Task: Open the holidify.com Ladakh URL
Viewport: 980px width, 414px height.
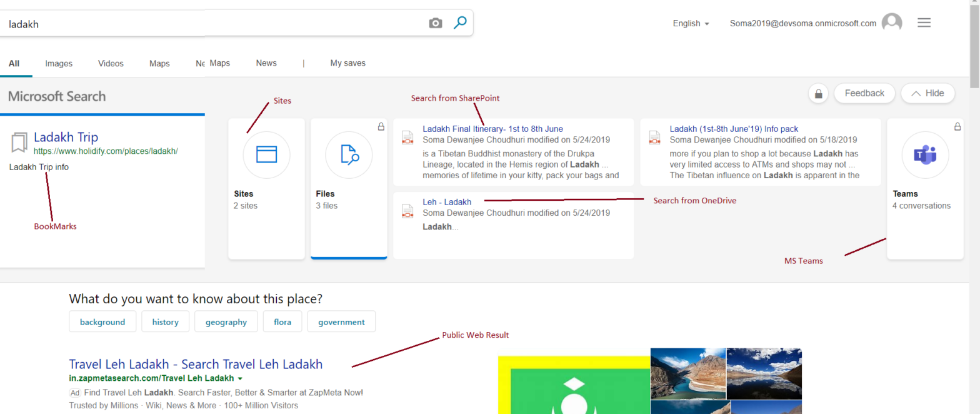Action: (x=106, y=151)
